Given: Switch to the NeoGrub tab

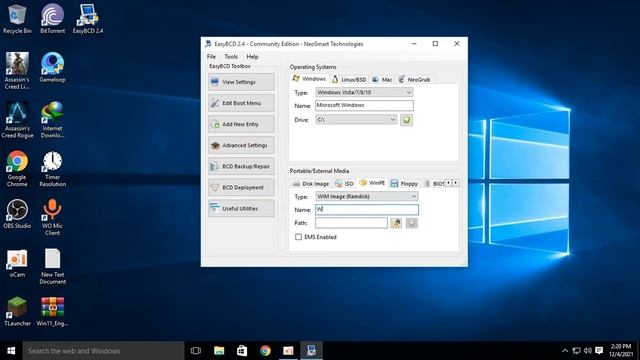Looking at the screenshot, I should tap(414, 80).
